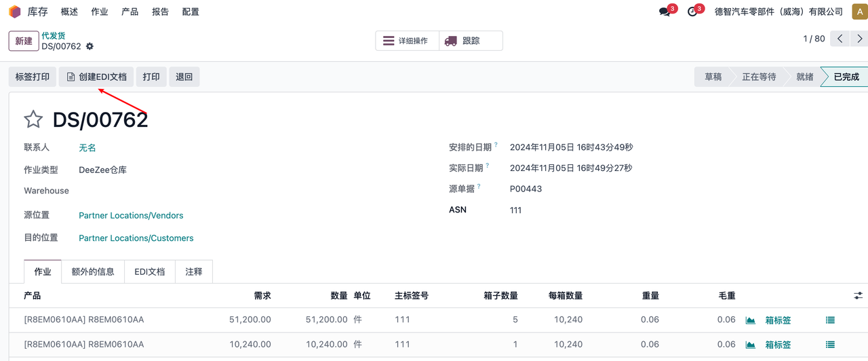This screenshot has height=361, width=868.
Task: Open column settings adjust icon in table header
Action: (859, 296)
